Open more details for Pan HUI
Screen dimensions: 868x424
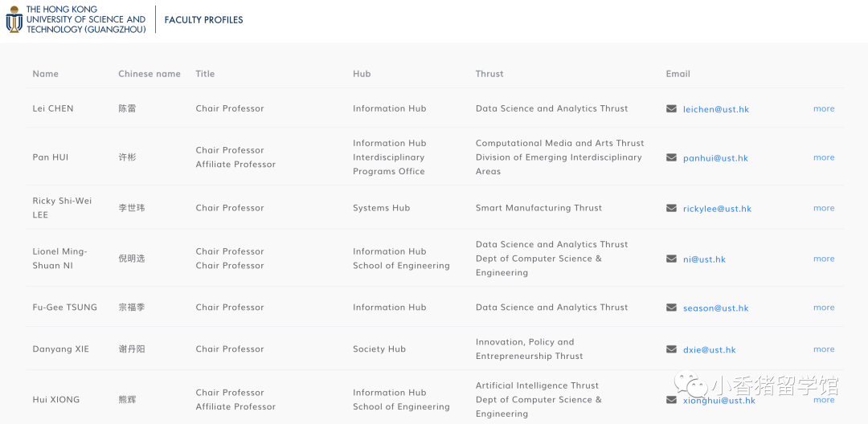pyautogui.click(x=824, y=157)
